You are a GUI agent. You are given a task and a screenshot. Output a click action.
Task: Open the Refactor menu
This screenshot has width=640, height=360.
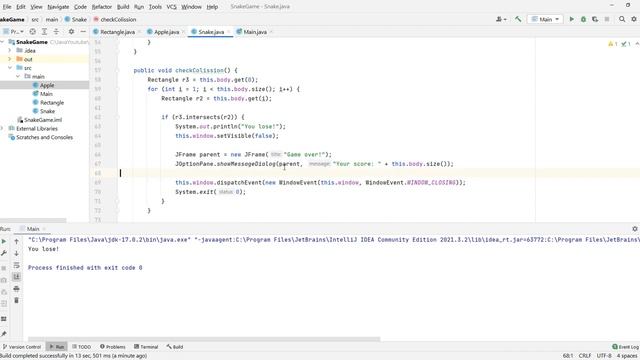(101, 7)
